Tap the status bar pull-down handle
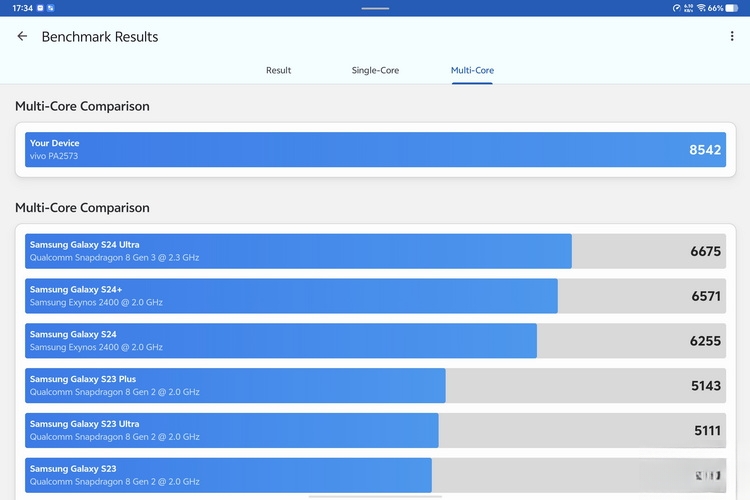750x500 pixels. tap(375, 8)
